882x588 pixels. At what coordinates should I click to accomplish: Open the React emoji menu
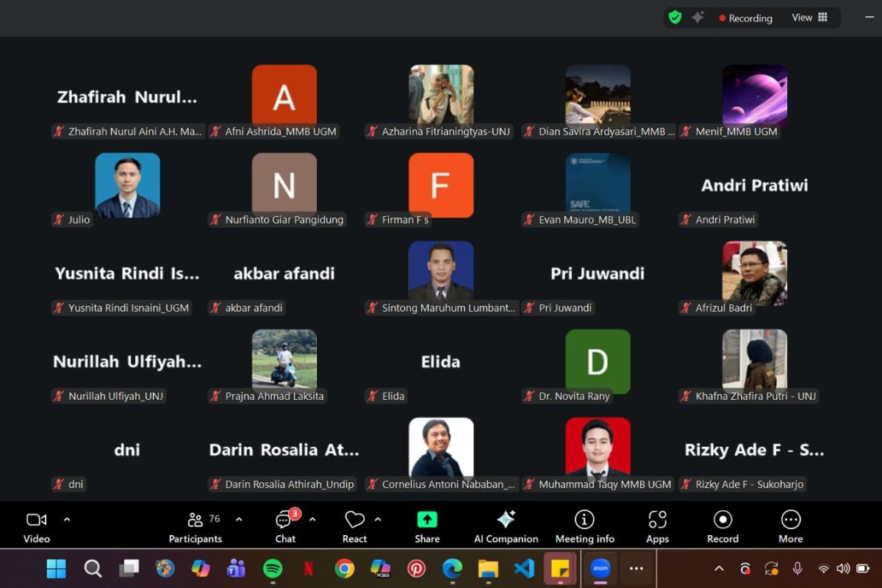[x=354, y=526]
